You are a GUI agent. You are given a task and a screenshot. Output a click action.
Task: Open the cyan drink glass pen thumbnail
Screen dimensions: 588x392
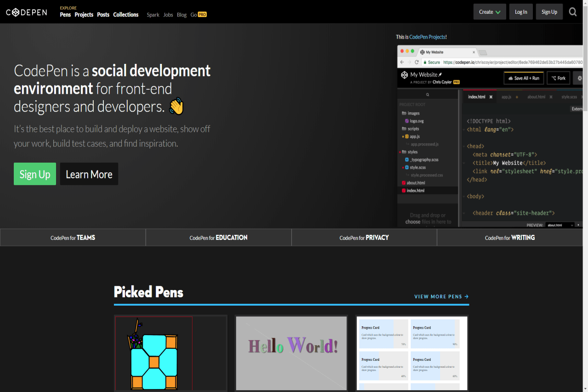[x=170, y=353]
